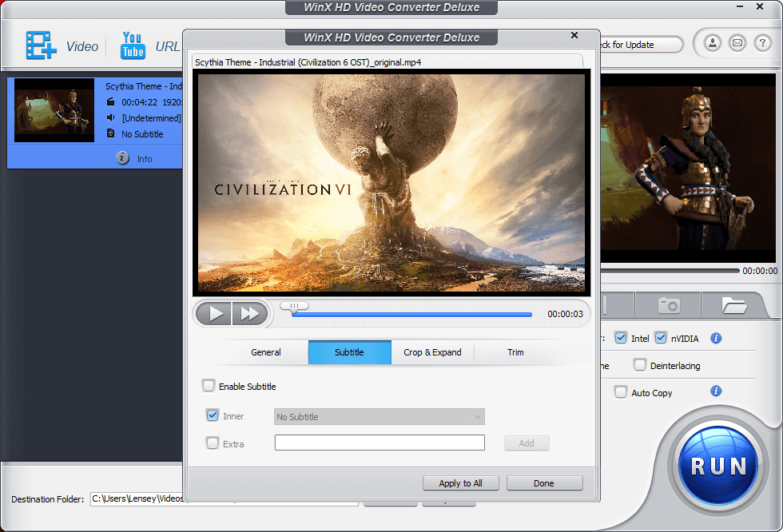This screenshot has height=532, width=783.
Task: Click the camera snapshot icon
Action: 669,305
